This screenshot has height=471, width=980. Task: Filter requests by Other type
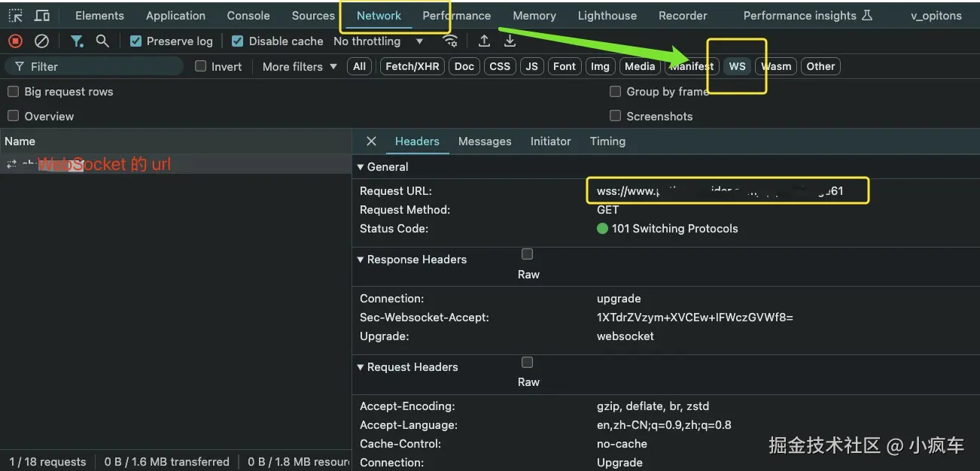[x=820, y=66]
